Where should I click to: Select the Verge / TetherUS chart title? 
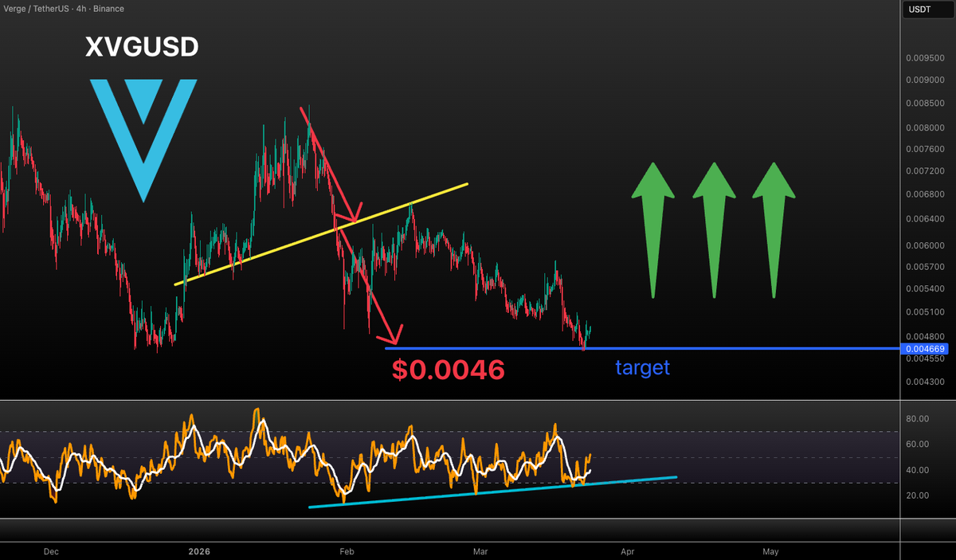click(x=64, y=10)
